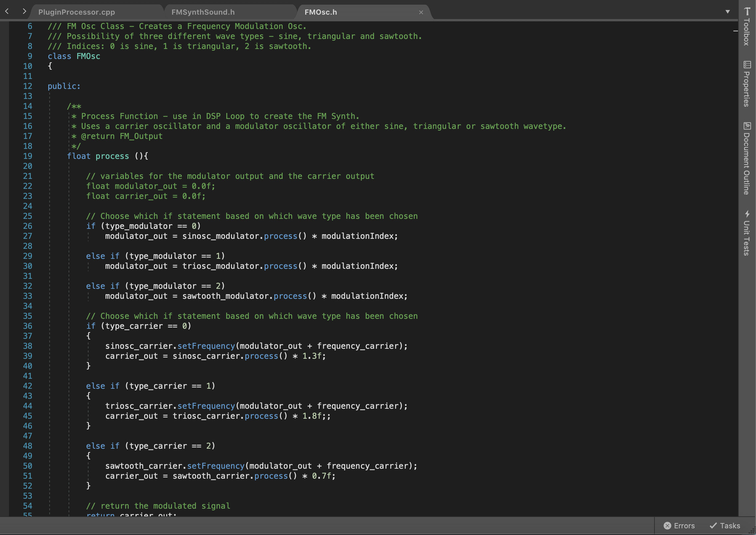Click the Tasks checkmark icon
The image size is (756, 535).
pos(713,526)
